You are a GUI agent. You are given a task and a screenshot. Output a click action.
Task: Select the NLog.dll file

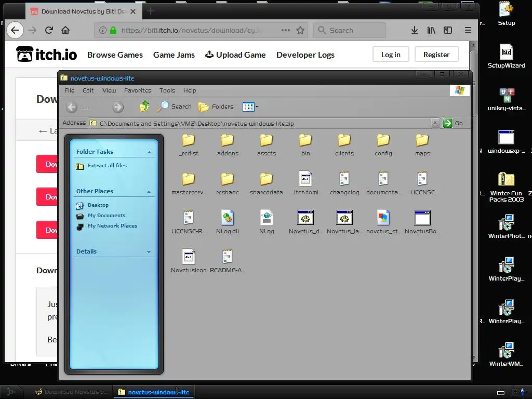tap(228, 223)
